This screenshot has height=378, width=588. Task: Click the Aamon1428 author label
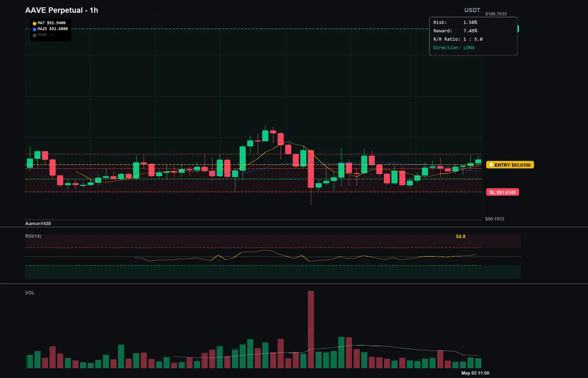[38, 223]
